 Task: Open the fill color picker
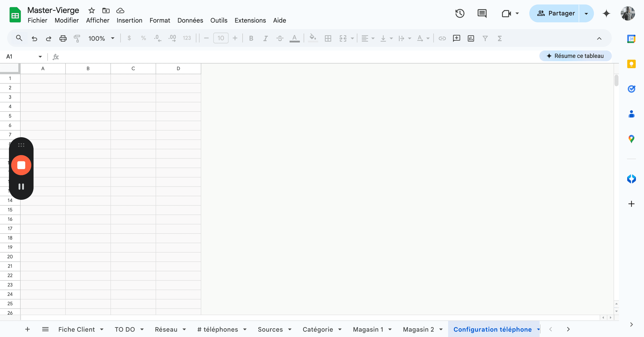point(313,38)
